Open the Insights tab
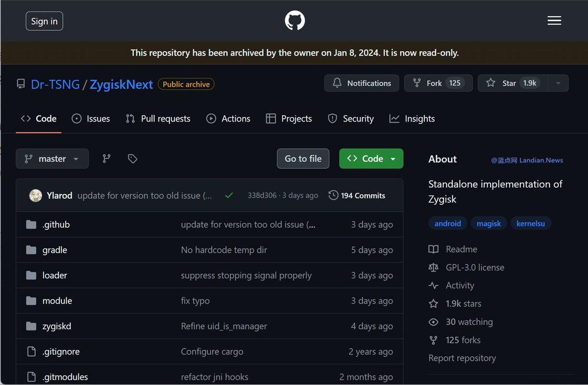 point(412,119)
